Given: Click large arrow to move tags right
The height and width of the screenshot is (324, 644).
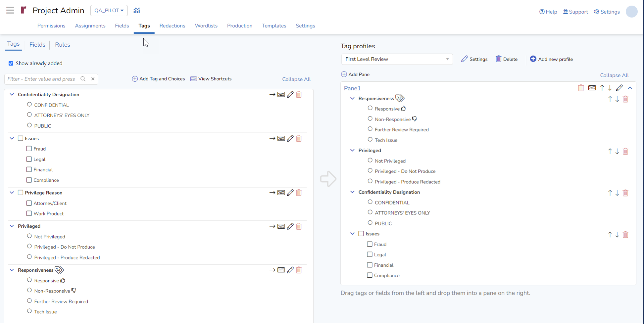Looking at the screenshot, I should coord(328,179).
